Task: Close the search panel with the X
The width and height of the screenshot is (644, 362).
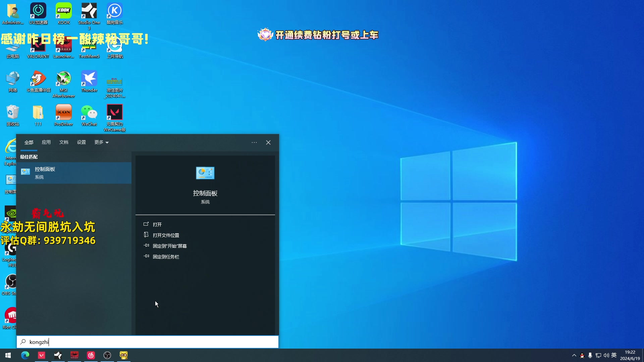Action: [x=268, y=142]
